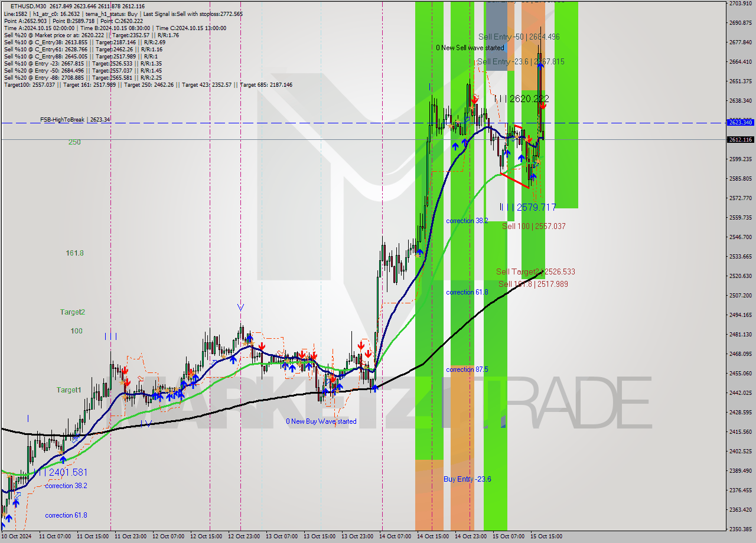The image size is (756, 543).
Task: Click the '10 Oct 2024' time axis label
Action: click(17, 537)
